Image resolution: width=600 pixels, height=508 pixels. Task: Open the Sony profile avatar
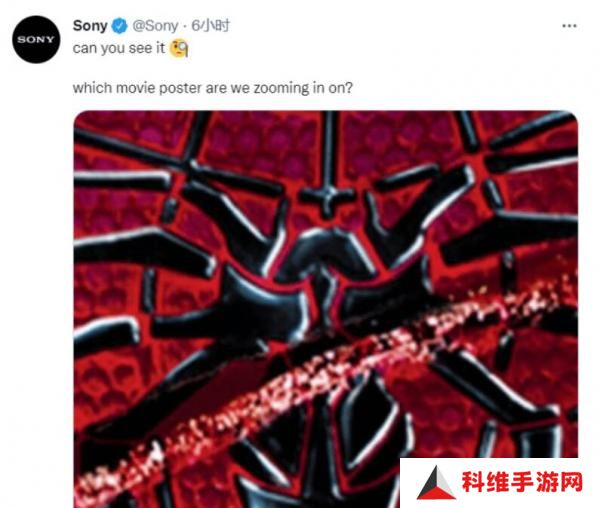click(x=36, y=39)
